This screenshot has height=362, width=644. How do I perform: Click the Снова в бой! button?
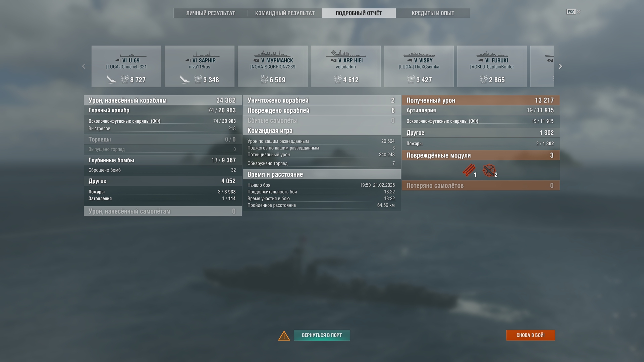point(531,335)
